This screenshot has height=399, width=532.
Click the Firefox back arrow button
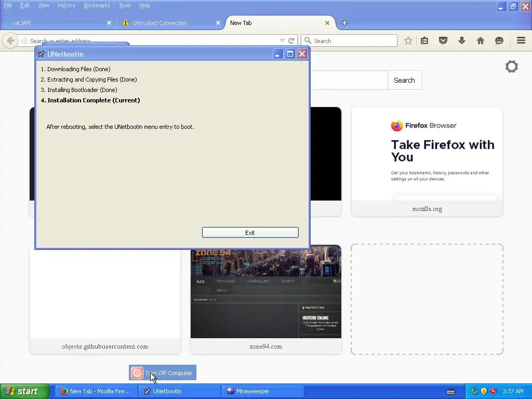(10, 41)
